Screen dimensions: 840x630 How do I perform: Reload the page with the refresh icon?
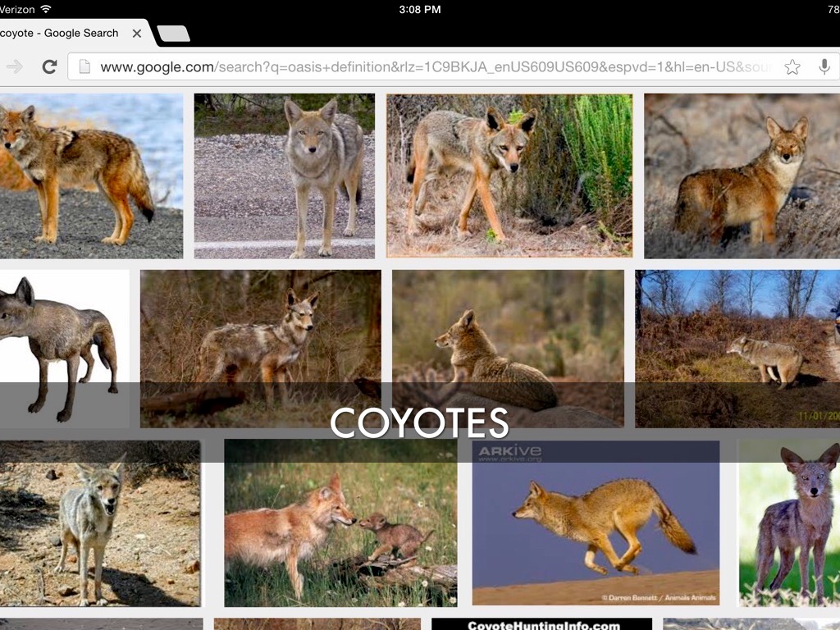point(49,67)
